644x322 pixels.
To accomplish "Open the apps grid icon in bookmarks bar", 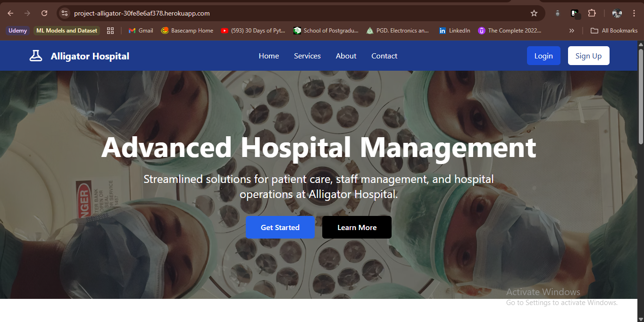I will tap(110, 31).
